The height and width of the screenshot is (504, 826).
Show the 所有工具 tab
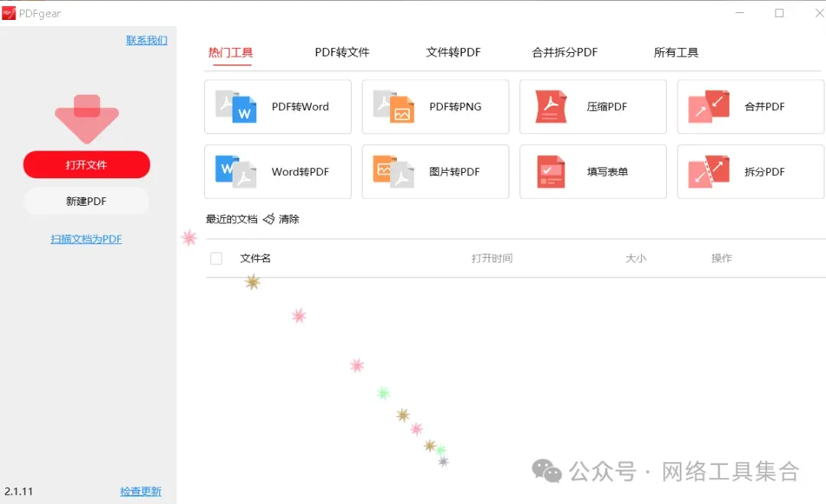[676, 53]
